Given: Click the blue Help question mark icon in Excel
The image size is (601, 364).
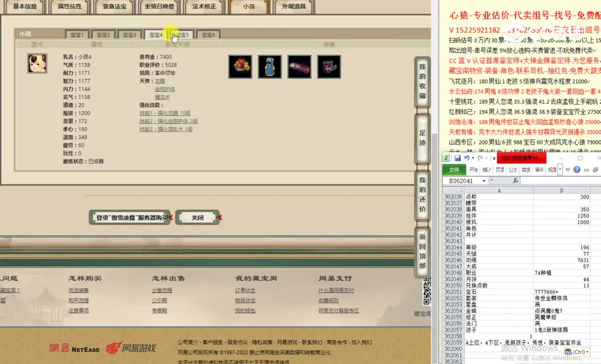Looking at the screenshot, I should pyautogui.click(x=577, y=169).
